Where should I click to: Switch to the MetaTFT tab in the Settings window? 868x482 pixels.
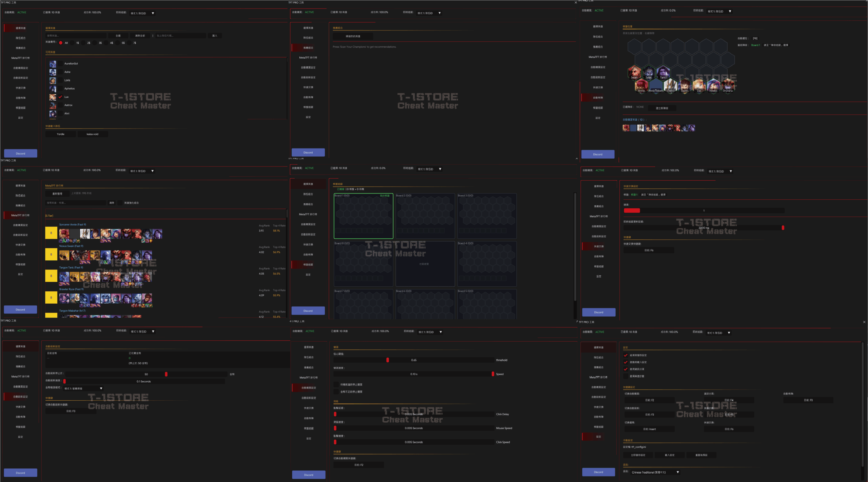tap(598, 377)
